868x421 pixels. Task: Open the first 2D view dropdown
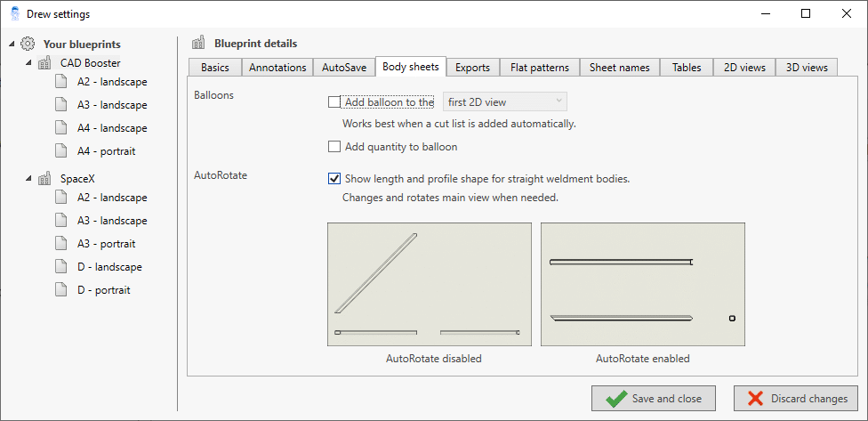click(505, 102)
